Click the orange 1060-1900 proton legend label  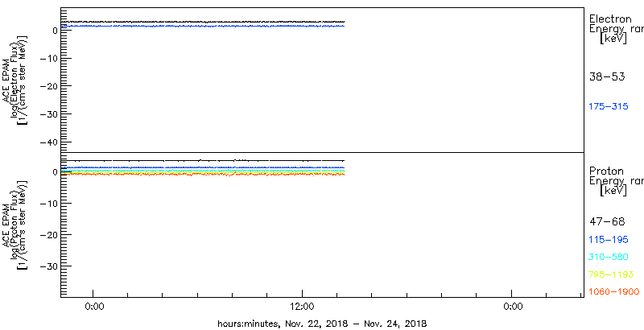pos(614,292)
